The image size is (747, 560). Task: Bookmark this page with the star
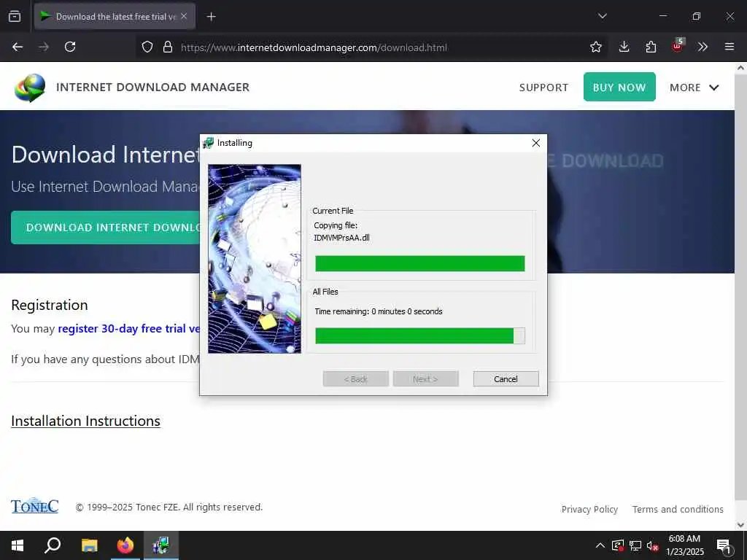(x=595, y=47)
